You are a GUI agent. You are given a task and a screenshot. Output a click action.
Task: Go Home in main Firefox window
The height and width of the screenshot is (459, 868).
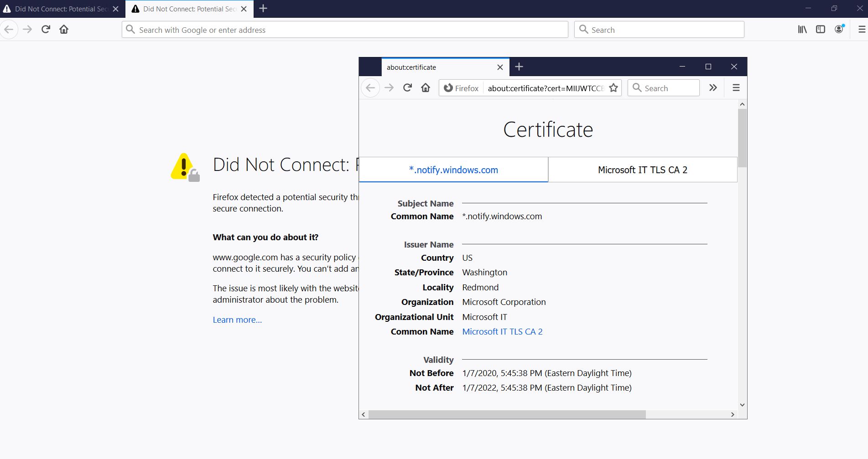pos(64,30)
